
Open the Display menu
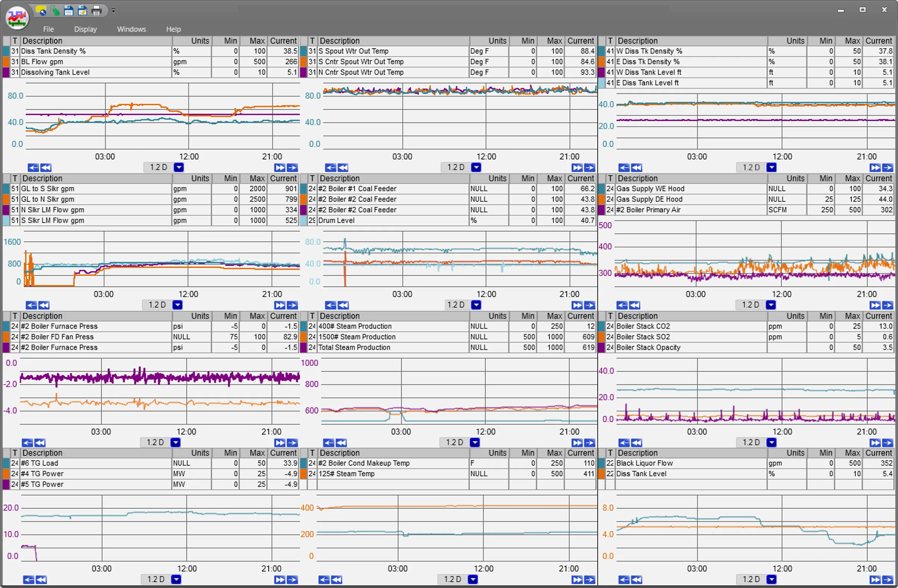click(85, 29)
